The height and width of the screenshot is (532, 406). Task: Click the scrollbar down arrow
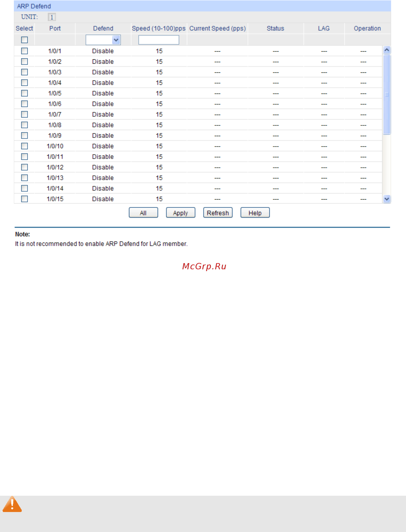pos(387,199)
